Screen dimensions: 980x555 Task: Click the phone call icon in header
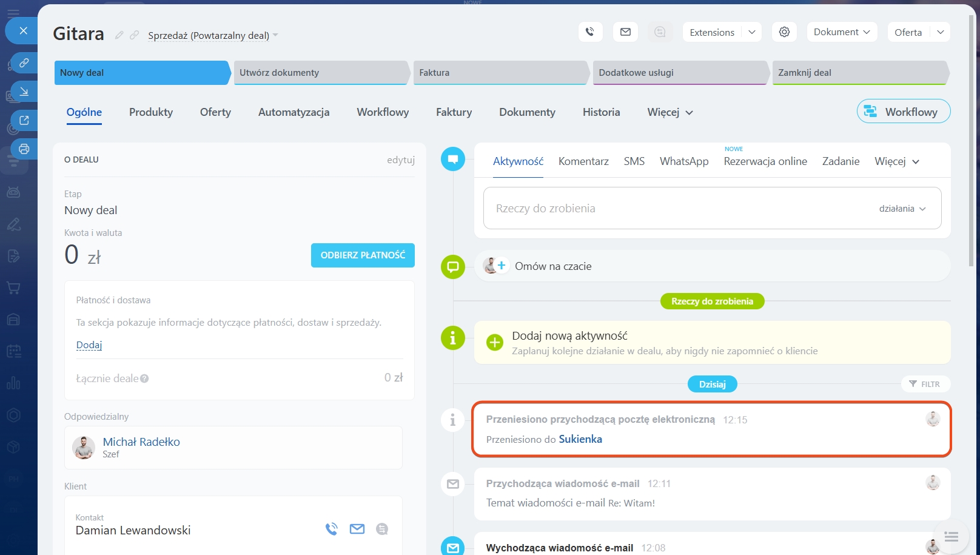pyautogui.click(x=590, y=32)
